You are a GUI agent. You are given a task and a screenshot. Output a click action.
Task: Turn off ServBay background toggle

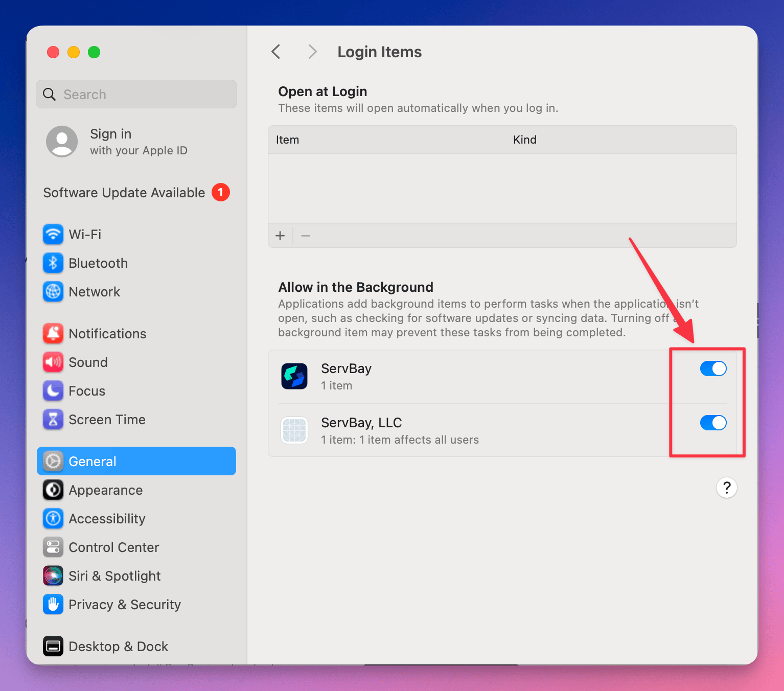pyautogui.click(x=713, y=368)
